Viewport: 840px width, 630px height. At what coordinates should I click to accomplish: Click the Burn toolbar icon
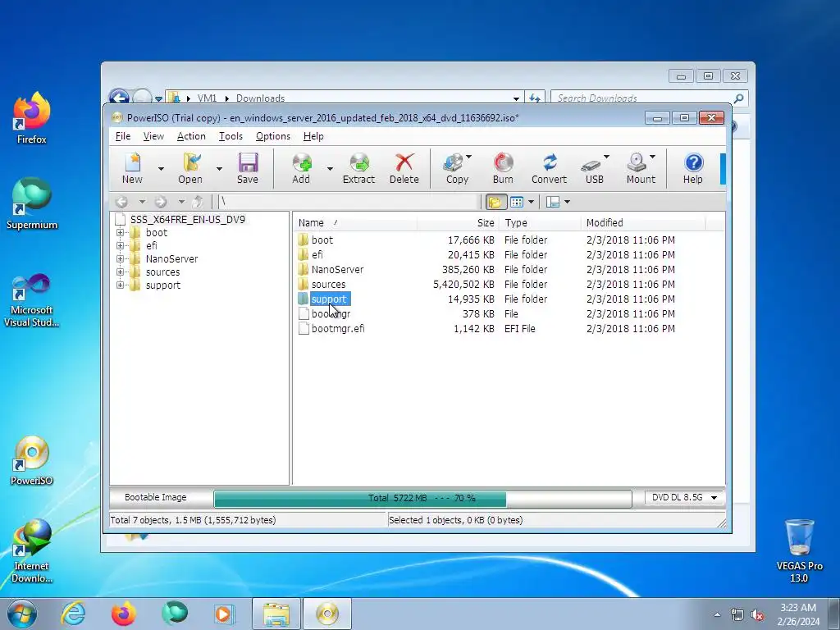point(503,168)
